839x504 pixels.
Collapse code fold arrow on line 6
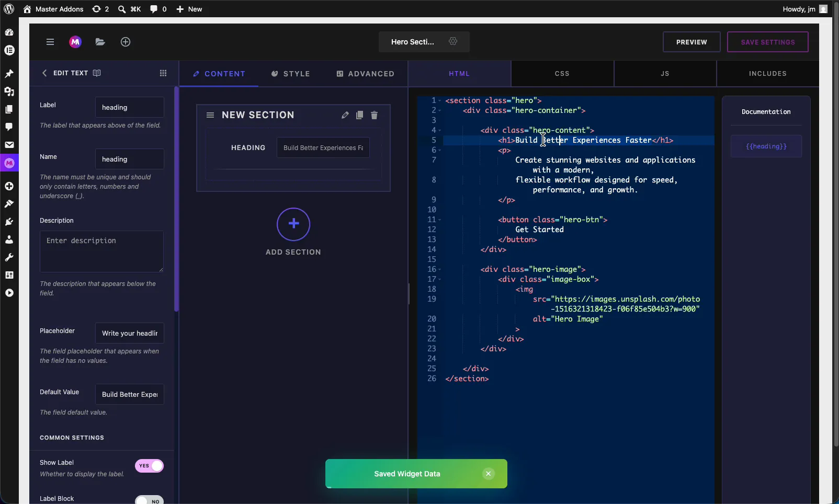pos(440,150)
